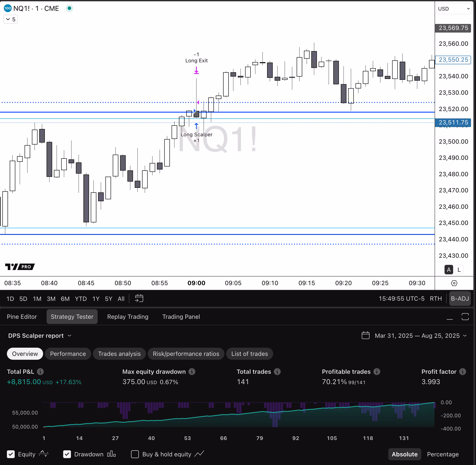The image size is (476, 465).
Task: Click the date range calendar icon
Action: 365,335
